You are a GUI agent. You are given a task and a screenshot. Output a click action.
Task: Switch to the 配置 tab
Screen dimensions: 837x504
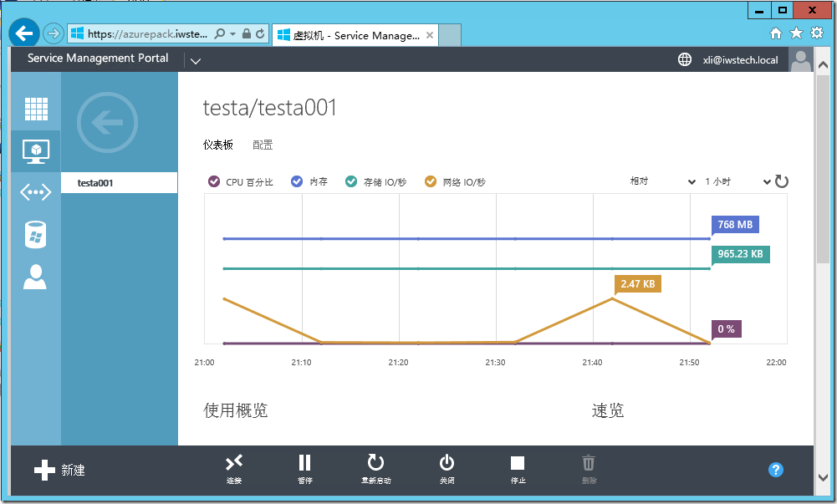[263, 145]
